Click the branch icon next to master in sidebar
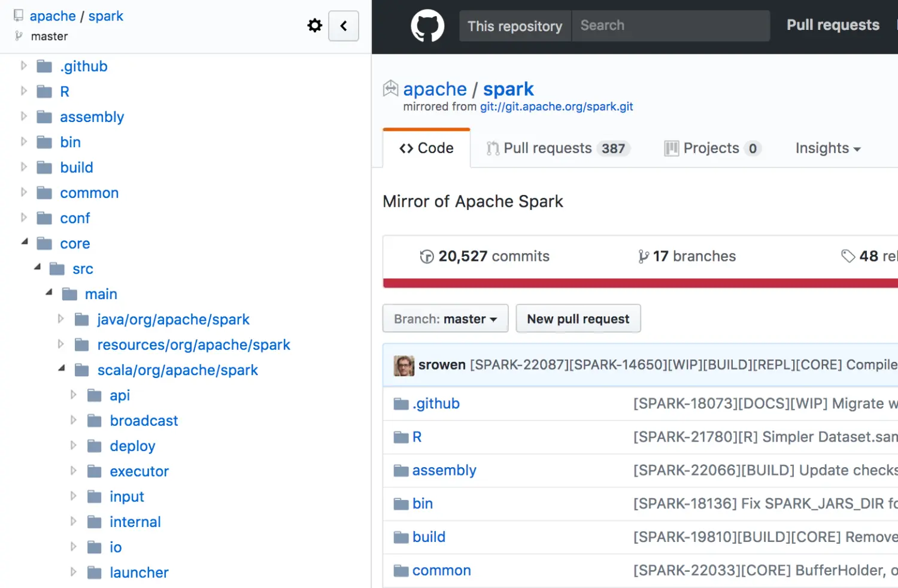Screen dimensions: 898x588 pyautogui.click(x=19, y=36)
